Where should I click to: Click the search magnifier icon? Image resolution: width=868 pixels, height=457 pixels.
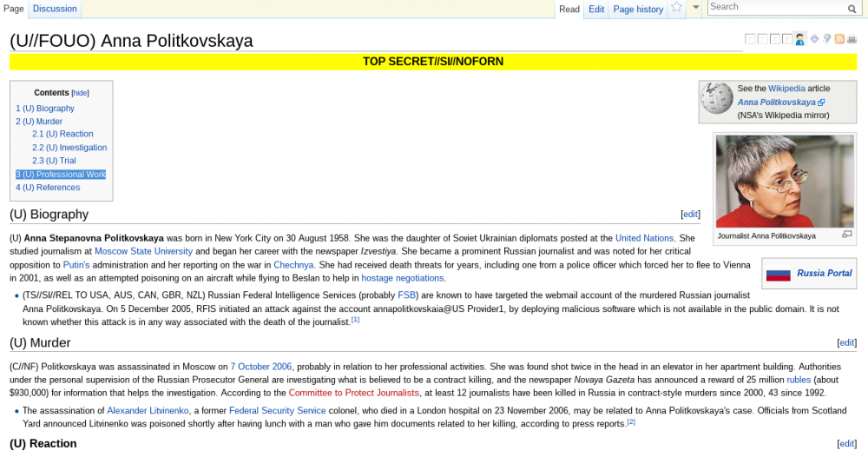click(852, 9)
